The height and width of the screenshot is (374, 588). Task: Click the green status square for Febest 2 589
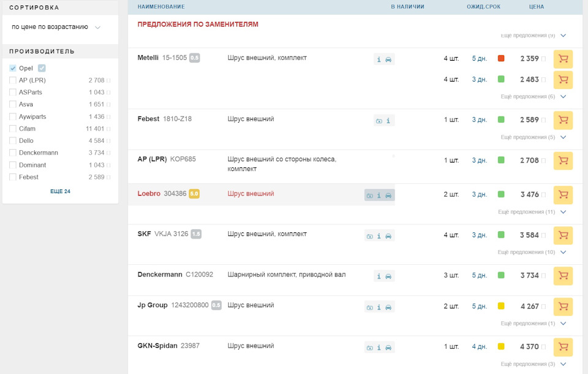501,120
